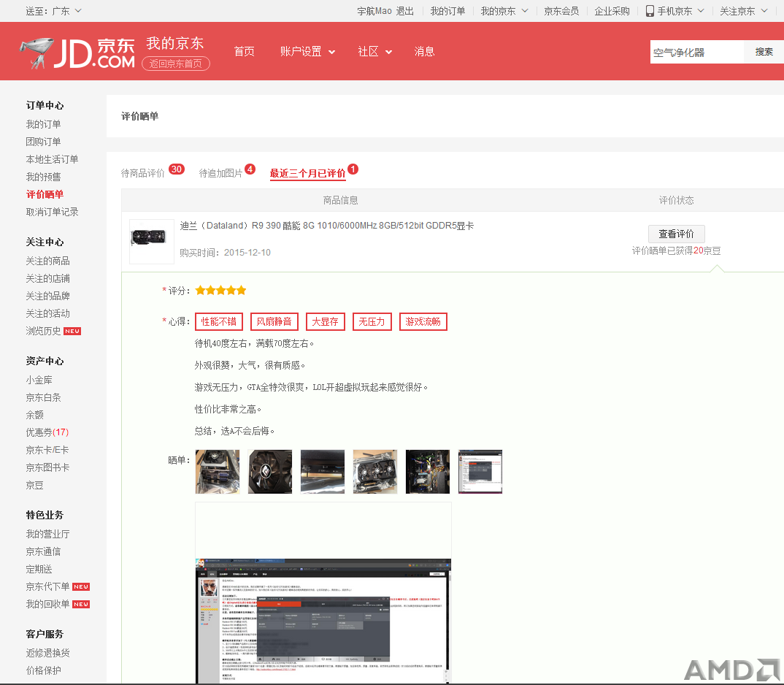The height and width of the screenshot is (685, 784).
Task: Click the R9 390 product thumbnail image
Action: (x=152, y=242)
